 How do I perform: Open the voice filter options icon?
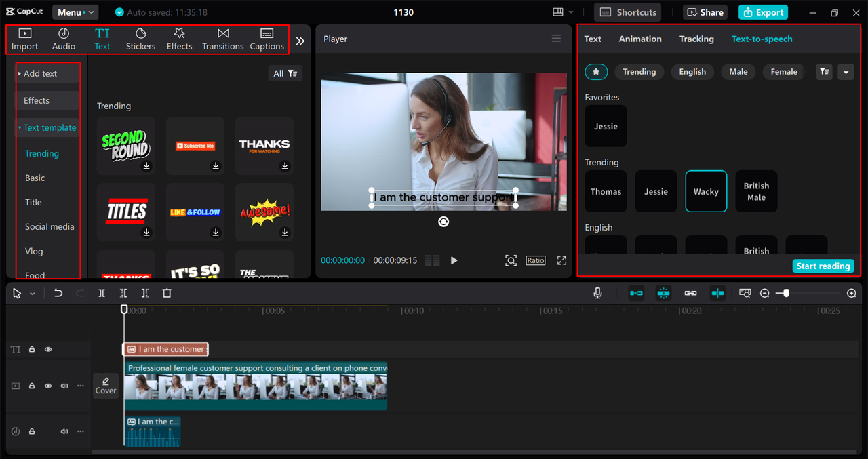pyautogui.click(x=824, y=72)
